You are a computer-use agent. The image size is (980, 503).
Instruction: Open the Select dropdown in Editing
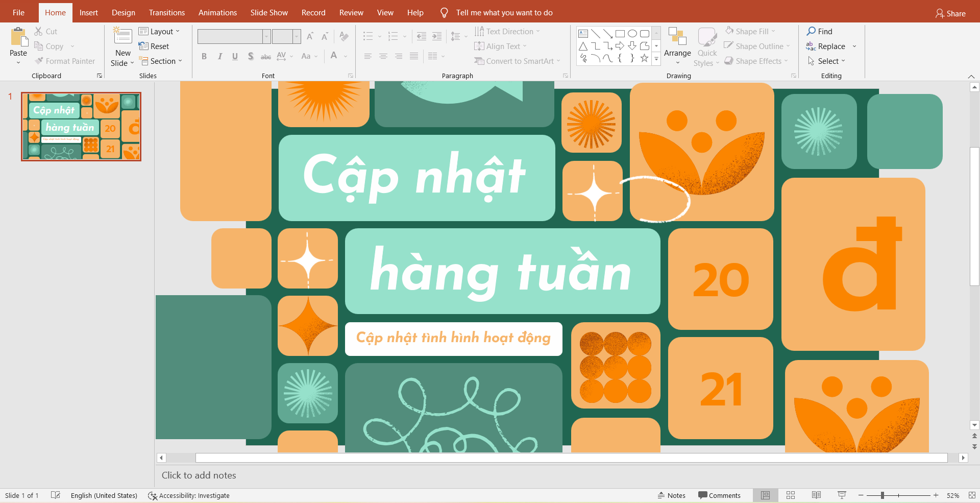tap(826, 61)
